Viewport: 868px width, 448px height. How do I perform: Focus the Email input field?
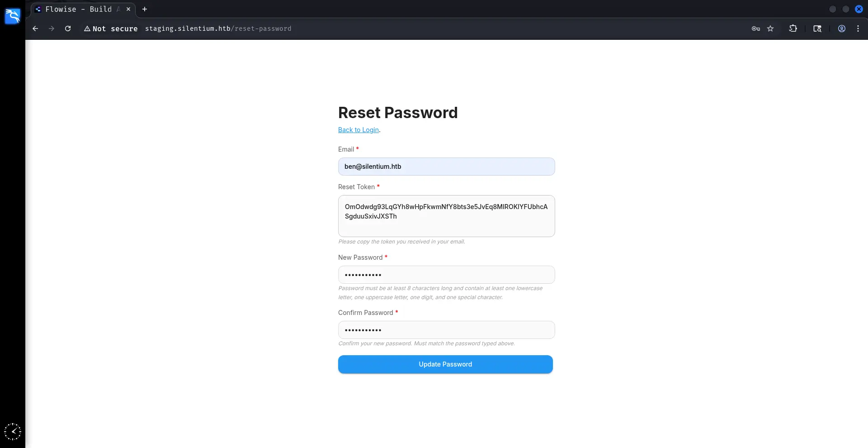click(446, 167)
